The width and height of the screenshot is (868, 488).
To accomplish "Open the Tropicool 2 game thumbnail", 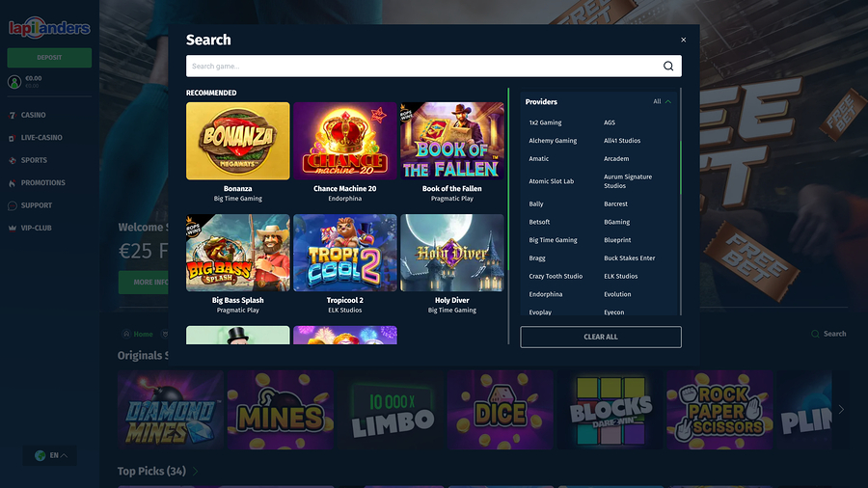I will tap(345, 253).
